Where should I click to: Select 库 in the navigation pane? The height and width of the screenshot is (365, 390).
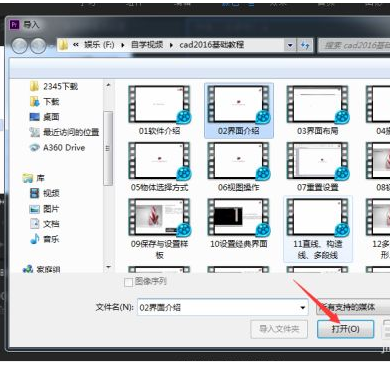point(33,178)
